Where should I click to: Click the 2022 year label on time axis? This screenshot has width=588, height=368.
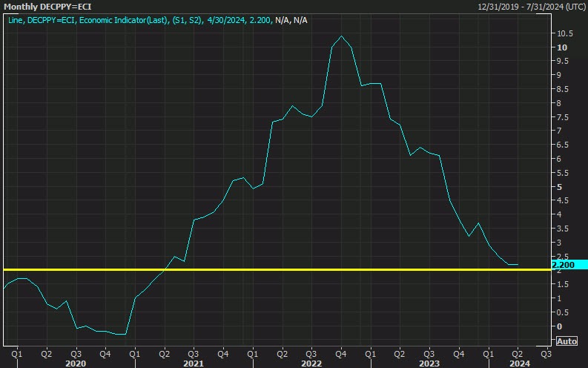point(311,363)
